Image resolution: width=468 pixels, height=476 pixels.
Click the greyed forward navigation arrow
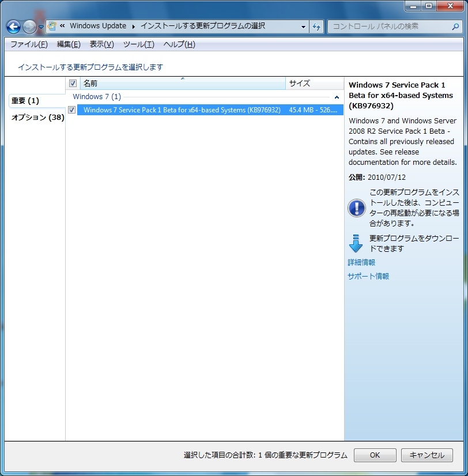point(30,27)
